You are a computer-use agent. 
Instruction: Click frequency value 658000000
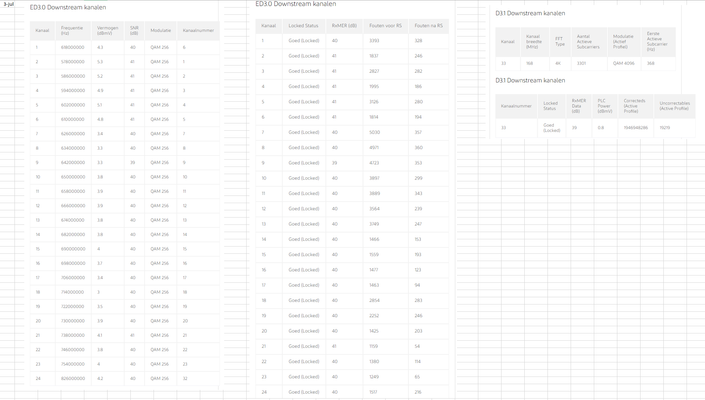pos(73,191)
